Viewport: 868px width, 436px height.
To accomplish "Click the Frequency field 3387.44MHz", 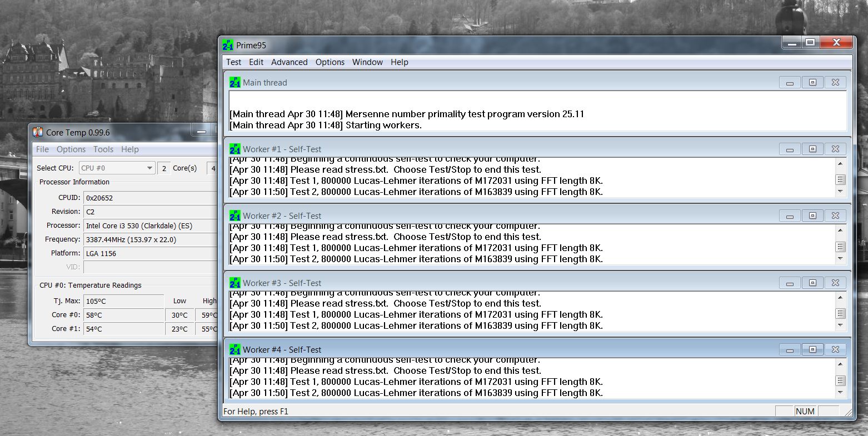I will 150,239.
